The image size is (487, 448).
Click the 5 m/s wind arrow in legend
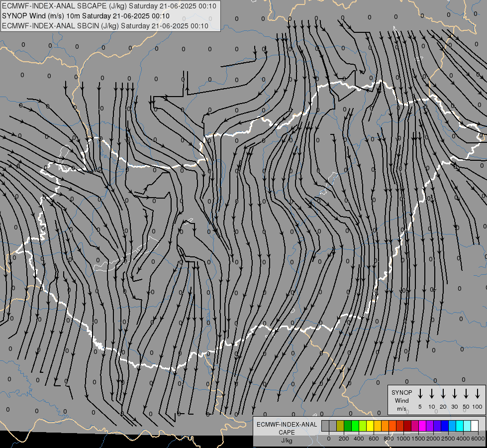420,394
